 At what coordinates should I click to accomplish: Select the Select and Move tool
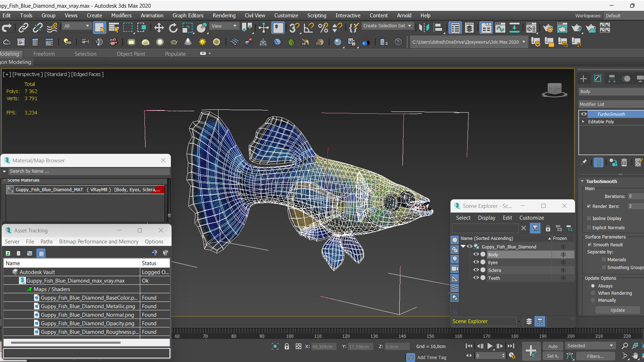(x=159, y=28)
